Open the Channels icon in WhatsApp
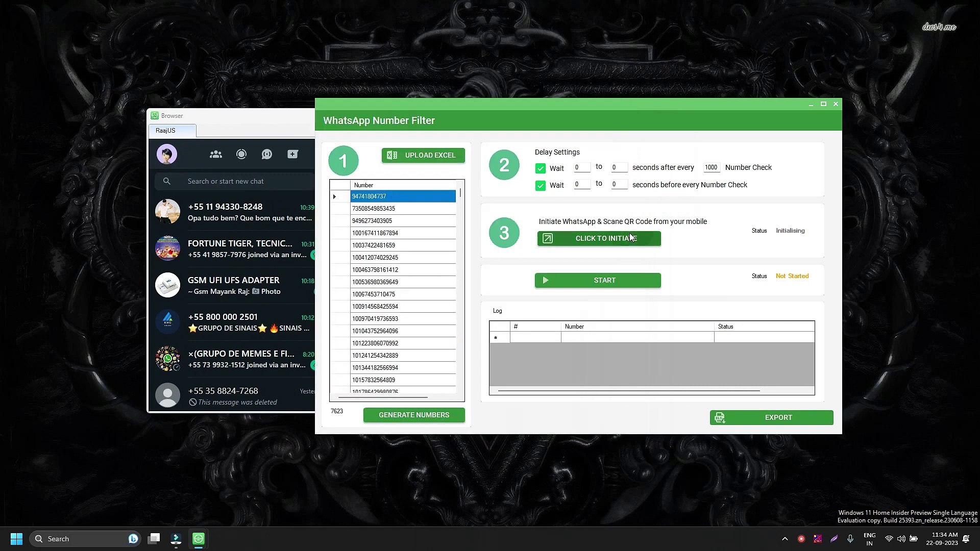980x551 pixels. [267, 154]
